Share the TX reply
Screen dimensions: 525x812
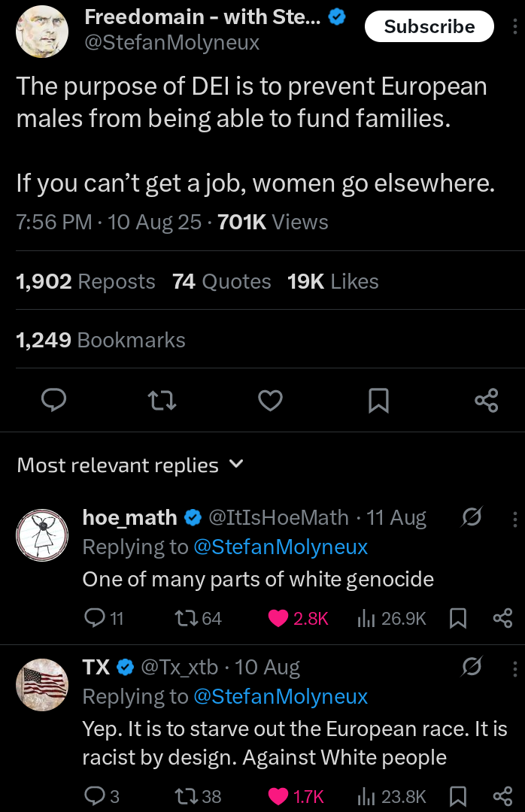click(502, 796)
